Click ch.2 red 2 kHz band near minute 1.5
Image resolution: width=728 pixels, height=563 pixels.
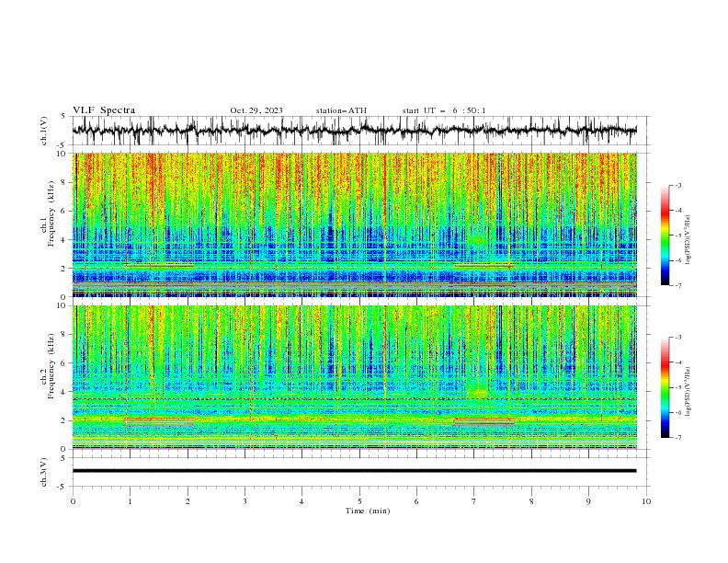point(159,420)
